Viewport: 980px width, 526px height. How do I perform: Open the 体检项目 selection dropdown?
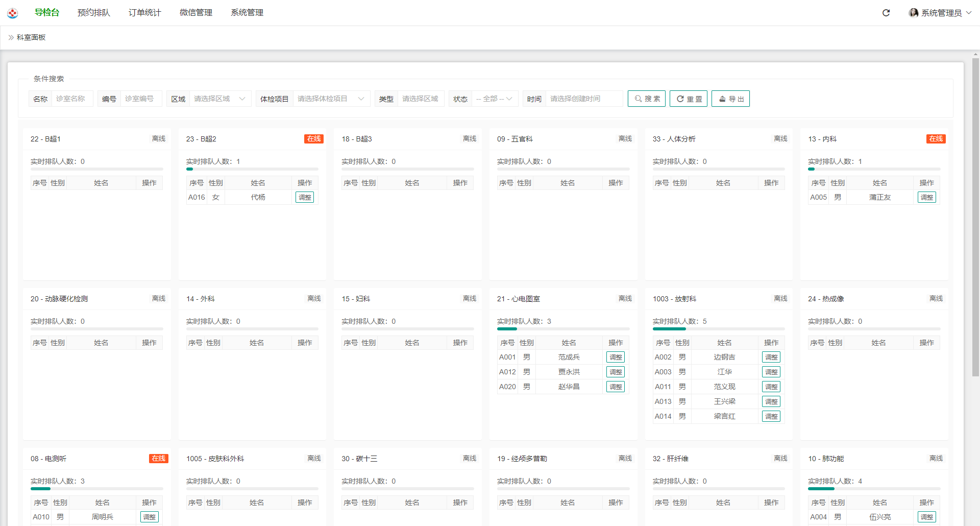pyautogui.click(x=331, y=99)
